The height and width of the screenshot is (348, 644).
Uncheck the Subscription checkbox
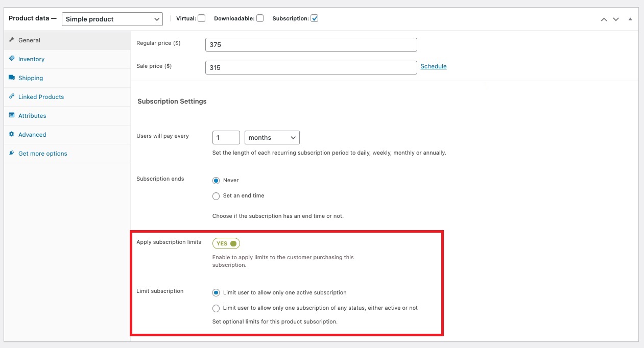pos(315,18)
